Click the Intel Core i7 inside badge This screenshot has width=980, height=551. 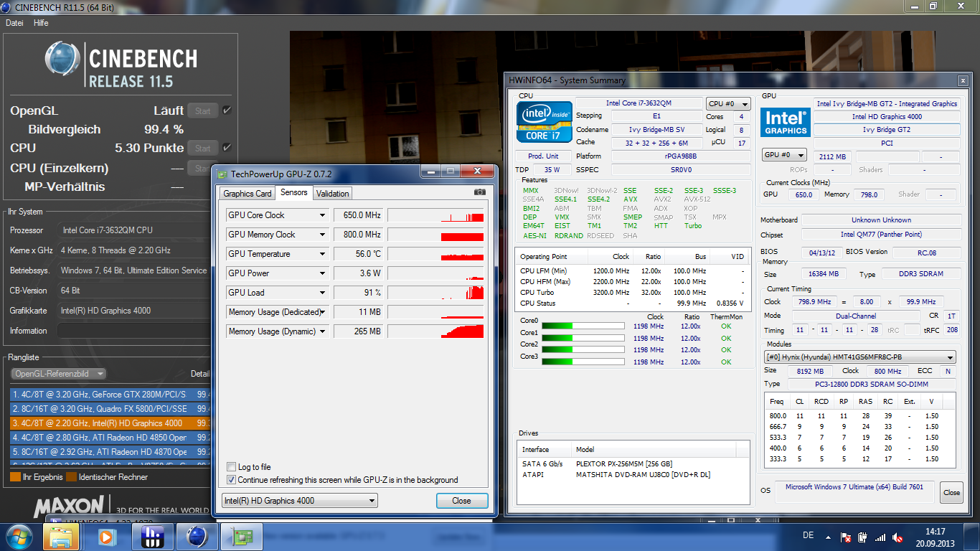[x=545, y=121]
